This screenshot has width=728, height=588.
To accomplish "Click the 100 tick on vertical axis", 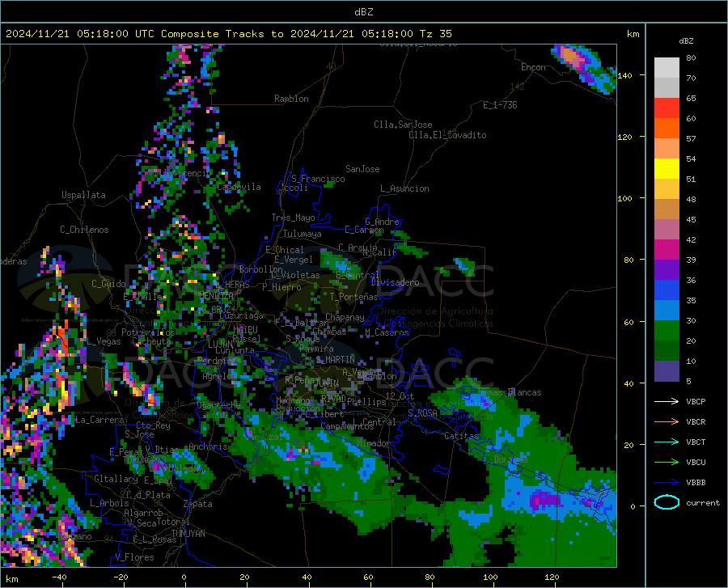I will (624, 198).
